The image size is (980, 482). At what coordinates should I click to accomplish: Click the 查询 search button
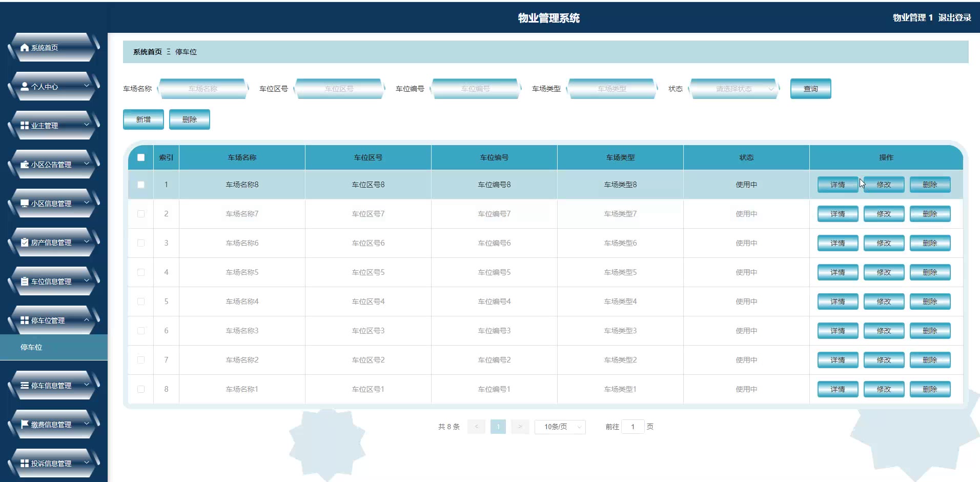[x=810, y=89]
